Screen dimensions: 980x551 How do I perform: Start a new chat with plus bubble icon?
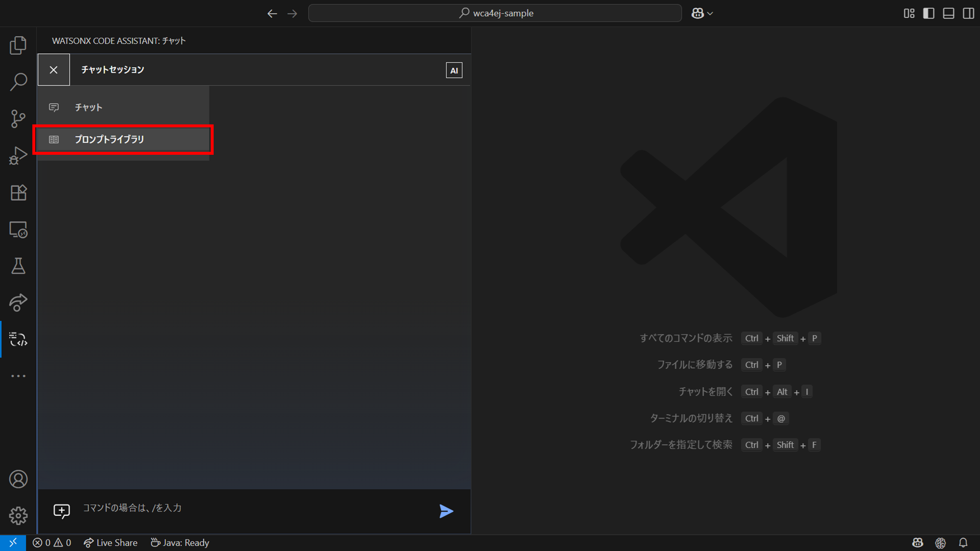(x=62, y=511)
